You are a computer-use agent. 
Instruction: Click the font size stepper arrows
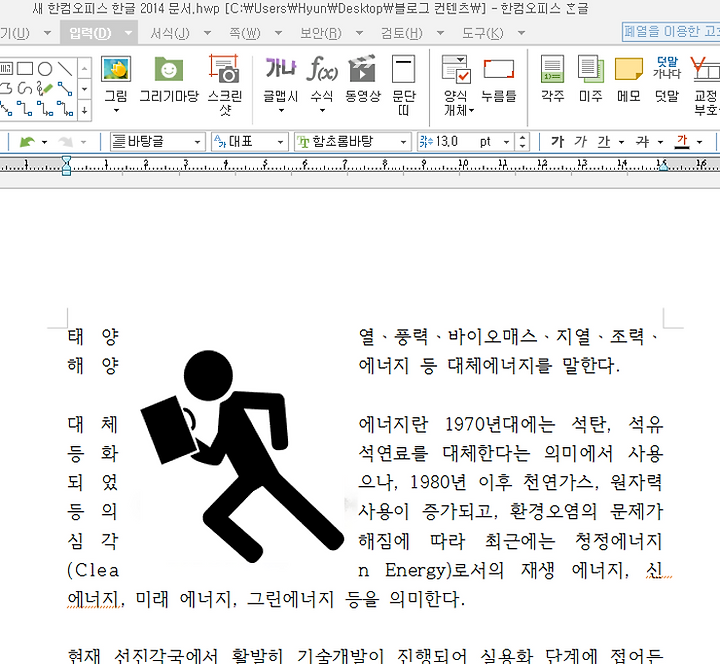pos(522,141)
